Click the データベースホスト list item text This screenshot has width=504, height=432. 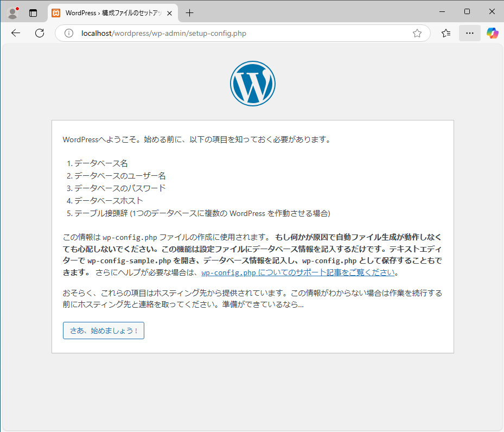(109, 200)
